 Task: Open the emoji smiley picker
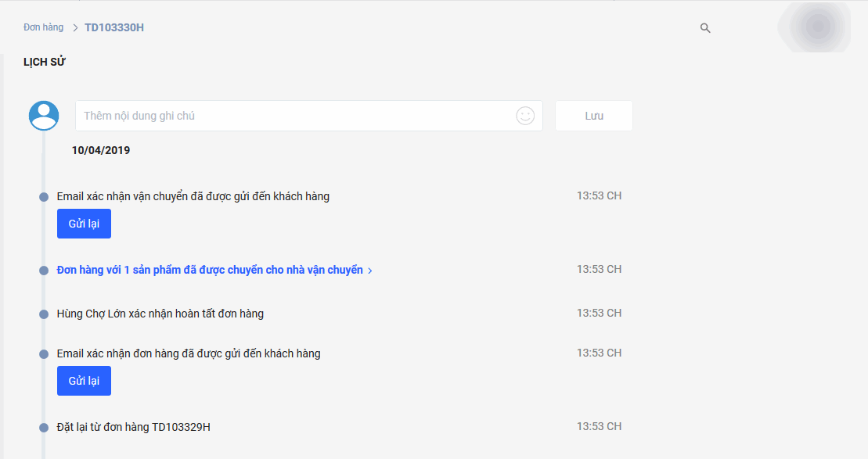(x=524, y=116)
